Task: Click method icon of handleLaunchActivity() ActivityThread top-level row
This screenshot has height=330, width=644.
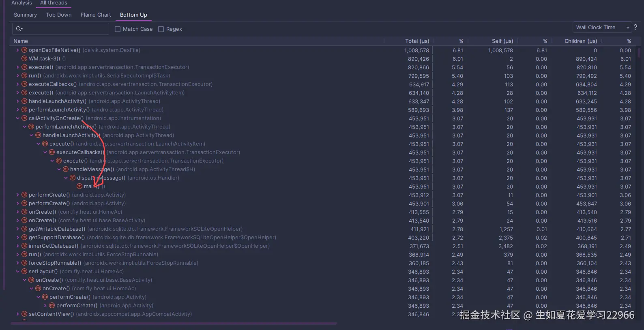Action: point(24,101)
